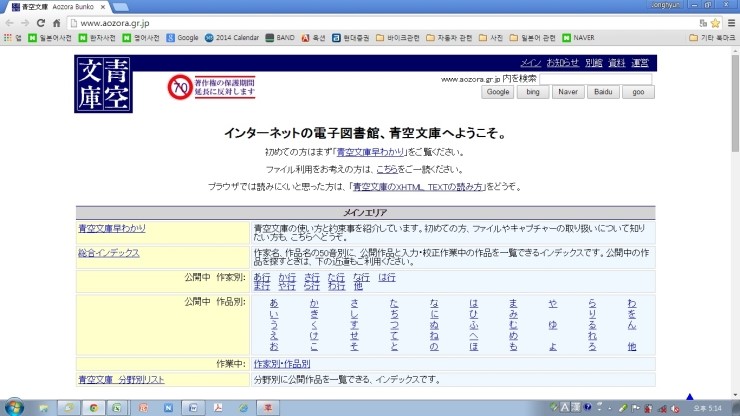Open the 青空文庫 分野別リスト link

[121, 380]
